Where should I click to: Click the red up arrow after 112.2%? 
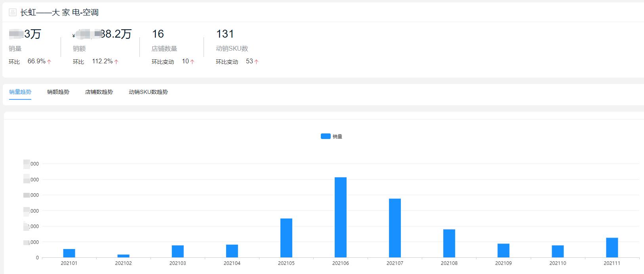tap(116, 62)
